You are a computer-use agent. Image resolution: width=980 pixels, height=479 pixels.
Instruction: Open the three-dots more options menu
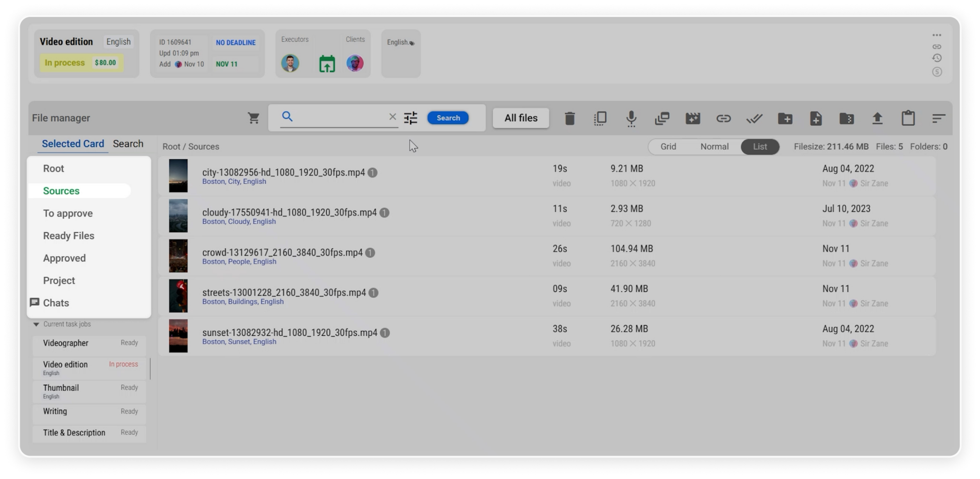937,35
